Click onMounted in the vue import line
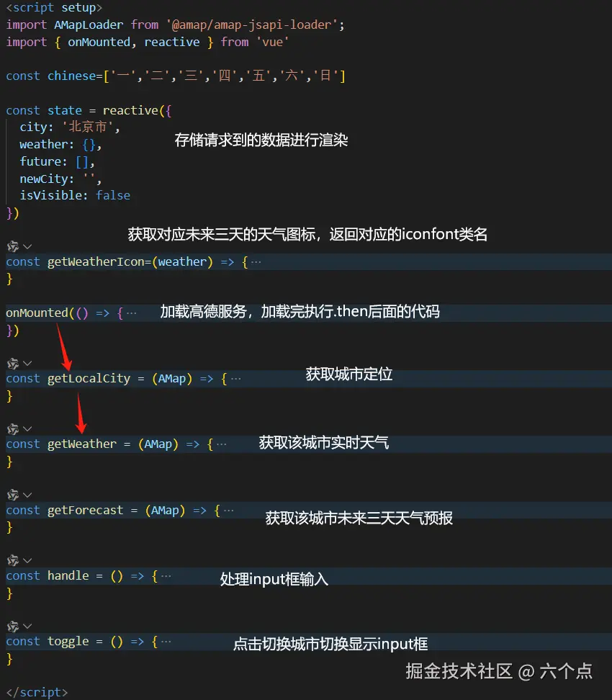 pyautogui.click(x=99, y=42)
